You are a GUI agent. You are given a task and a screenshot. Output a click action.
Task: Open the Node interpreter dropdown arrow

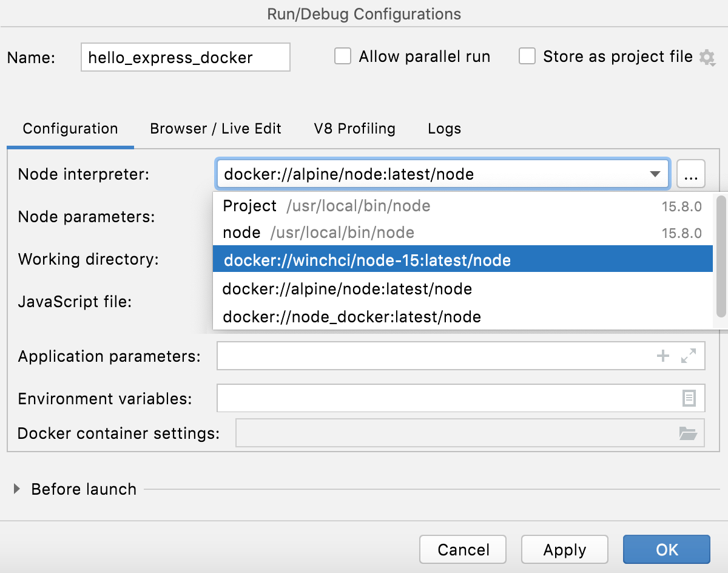tap(655, 174)
